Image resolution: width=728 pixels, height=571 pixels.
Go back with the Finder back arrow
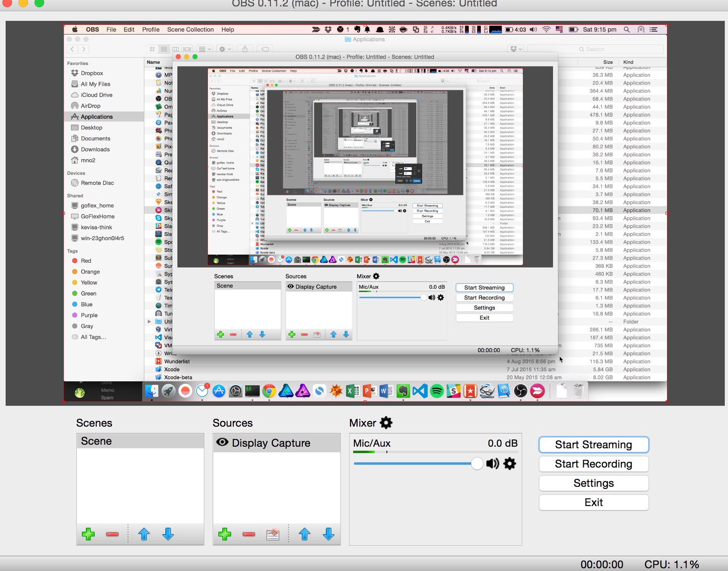coord(72,49)
